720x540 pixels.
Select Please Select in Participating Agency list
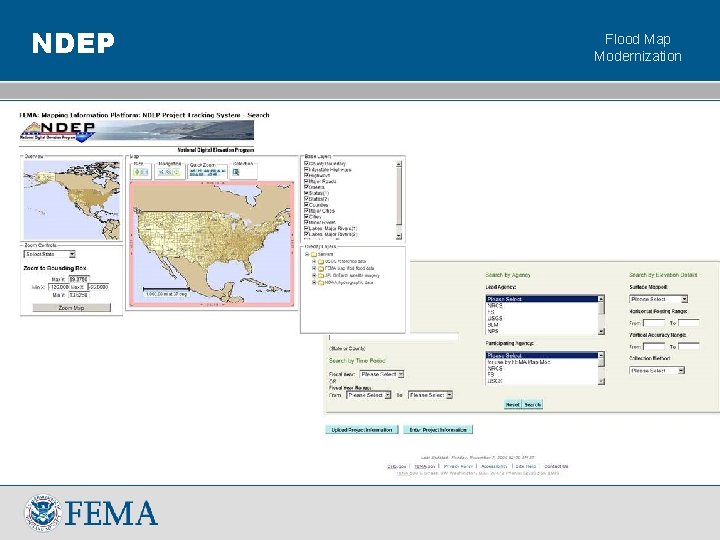tap(542, 355)
